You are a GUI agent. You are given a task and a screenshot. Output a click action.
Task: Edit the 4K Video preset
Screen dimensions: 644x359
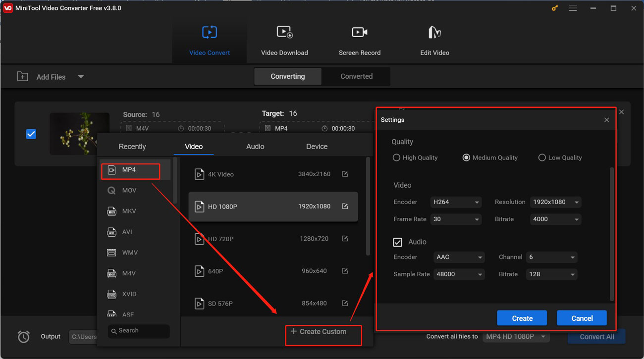click(345, 174)
